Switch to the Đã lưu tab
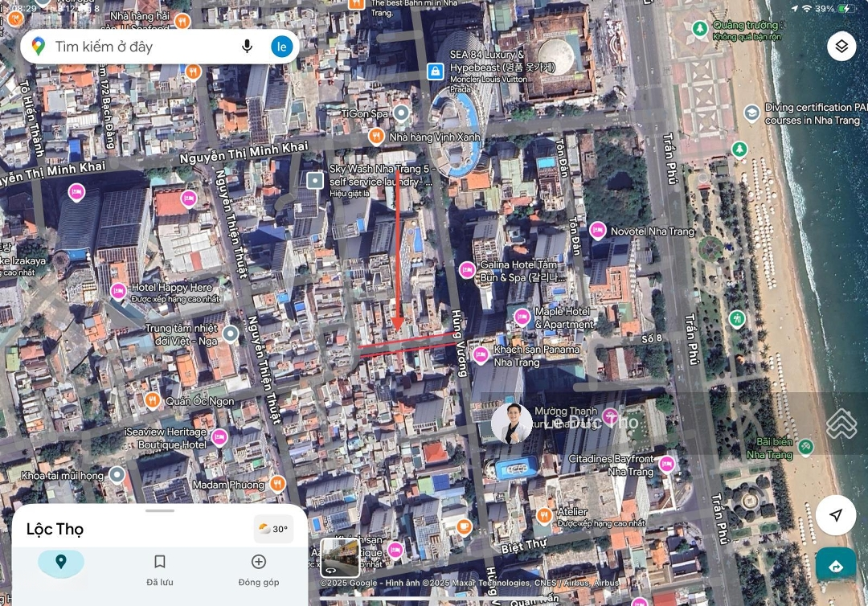Image resolution: width=868 pixels, height=606 pixels. tap(160, 568)
